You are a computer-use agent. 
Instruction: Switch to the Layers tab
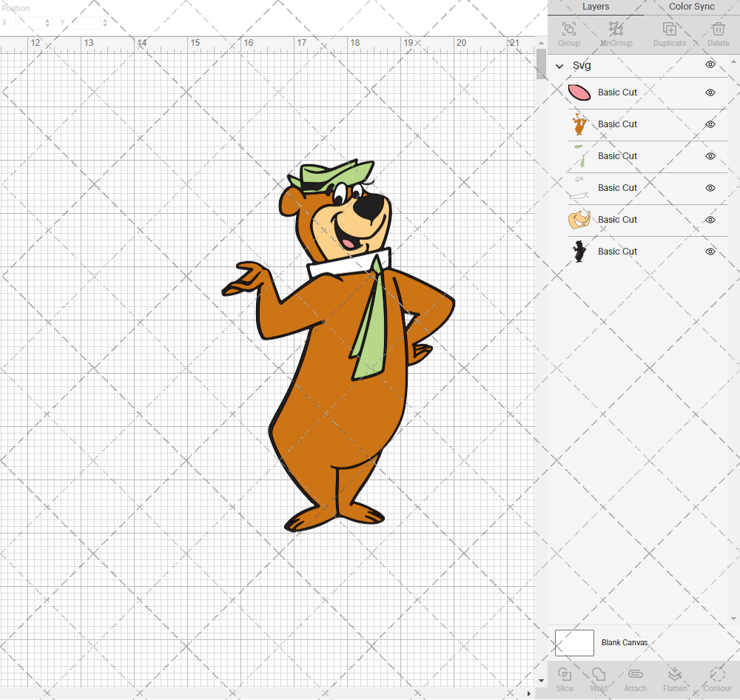coord(596,7)
